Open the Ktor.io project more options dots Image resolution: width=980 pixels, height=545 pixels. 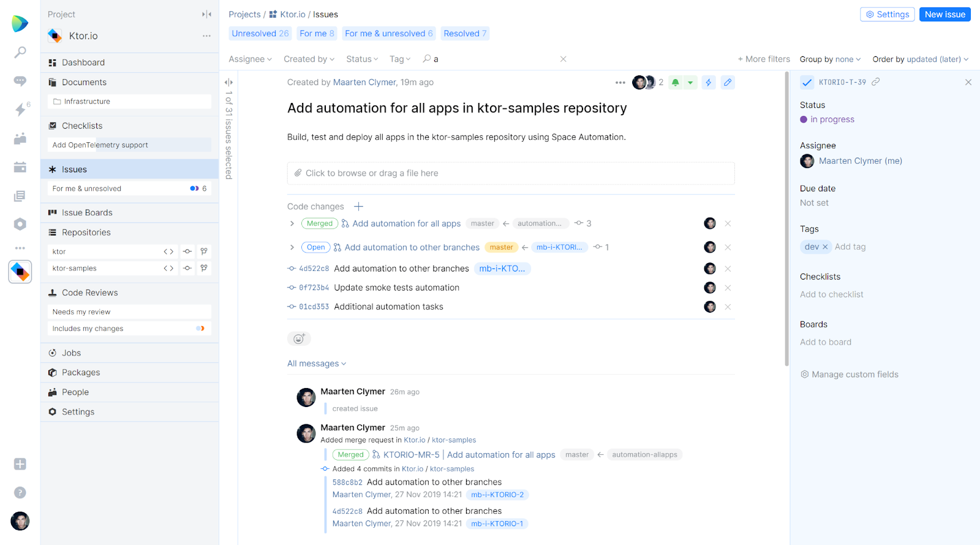[x=206, y=36]
